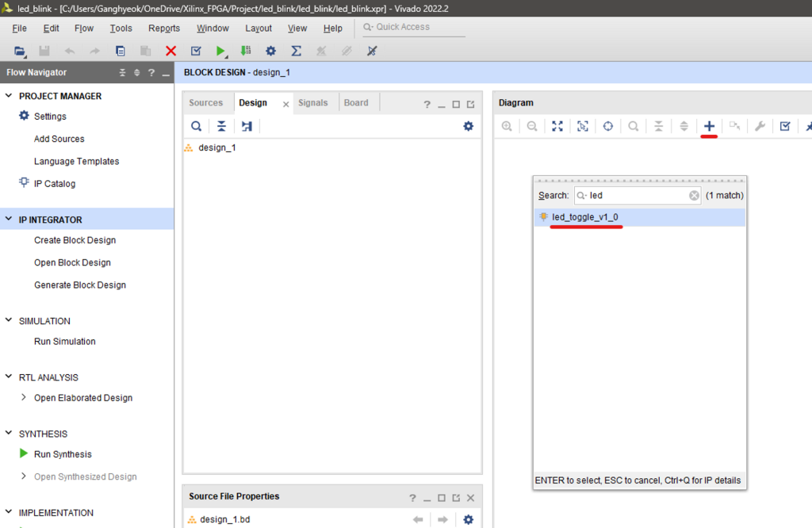
Task: Expand Open Synthesized Design chevron
Action: [23, 476]
